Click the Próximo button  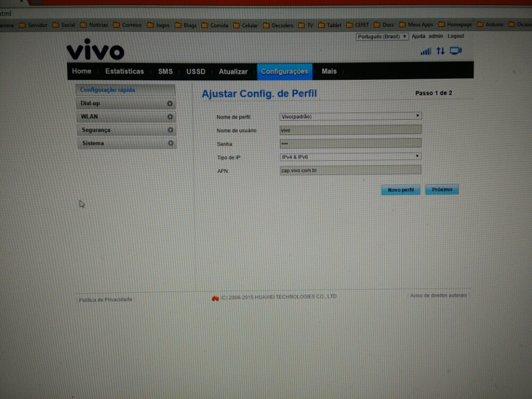[x=442, y=189]
